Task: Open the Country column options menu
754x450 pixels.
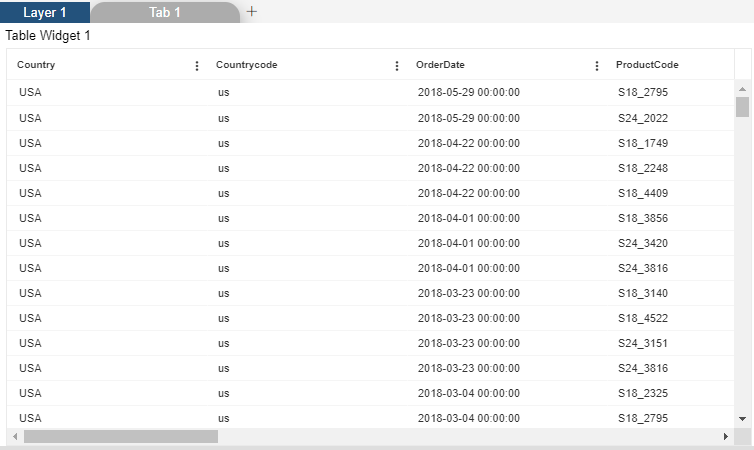Action: pyautogui.click(x=197, y=66)
